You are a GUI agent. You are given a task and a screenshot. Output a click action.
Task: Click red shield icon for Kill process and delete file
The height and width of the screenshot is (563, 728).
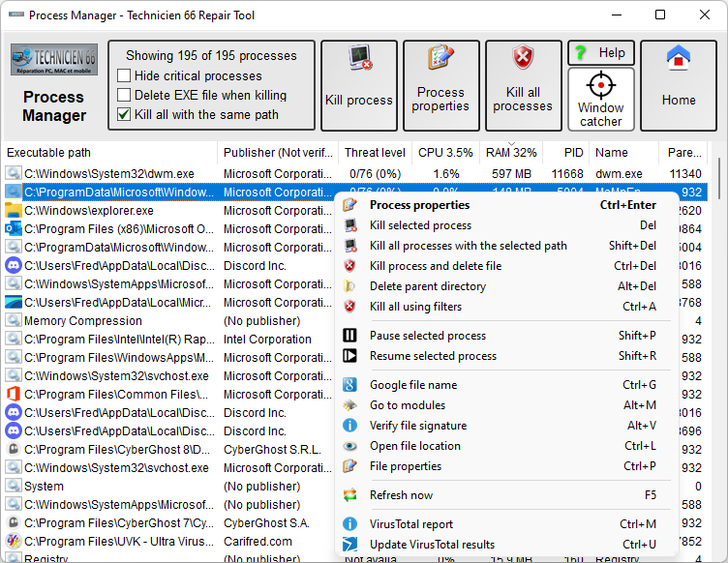click(x=349, y=266)
